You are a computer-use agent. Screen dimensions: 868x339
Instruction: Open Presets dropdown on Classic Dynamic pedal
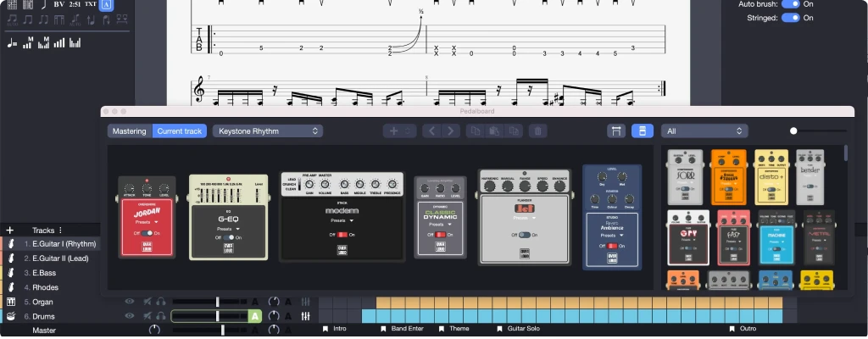(x=440, y=225)
